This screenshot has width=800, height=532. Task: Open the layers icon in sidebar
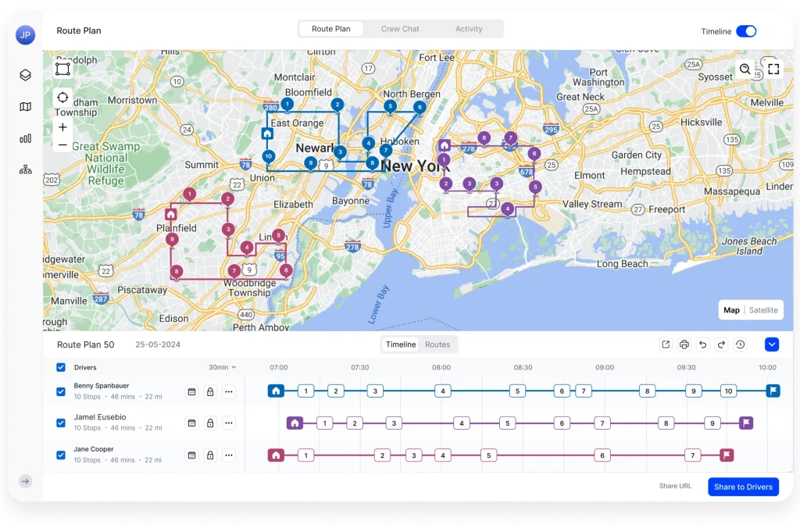[x=26, y=75]
